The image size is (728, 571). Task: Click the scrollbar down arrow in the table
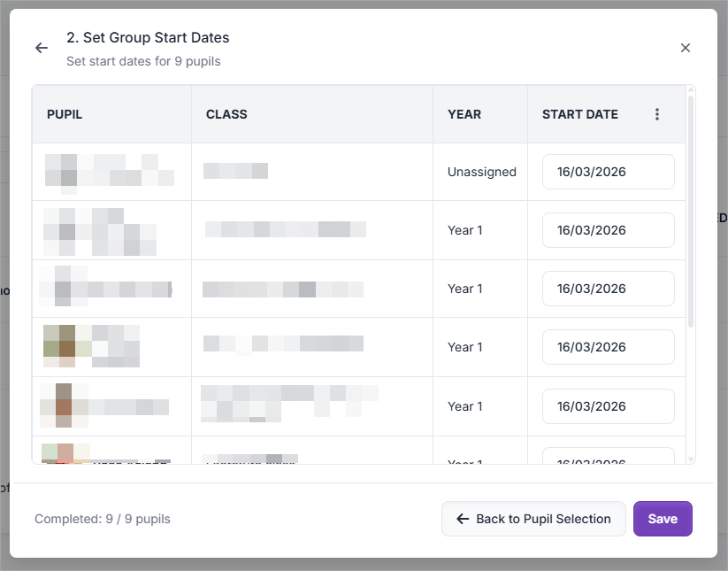691,459
